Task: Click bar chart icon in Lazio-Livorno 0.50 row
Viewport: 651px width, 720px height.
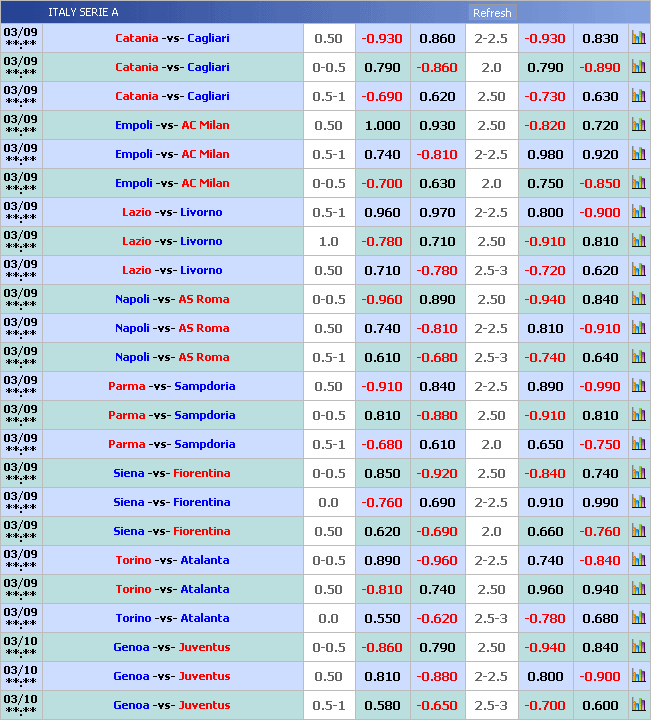Action: pos(639,270)
